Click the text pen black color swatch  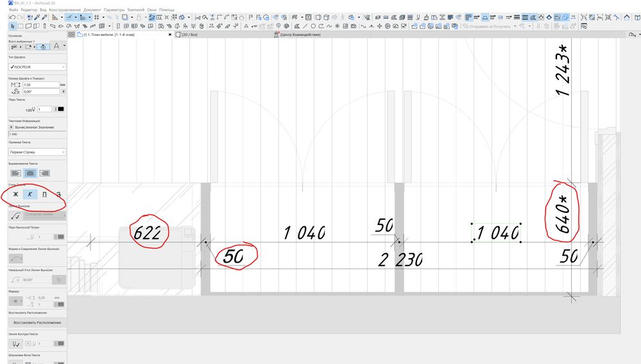[x=60, y=109]
